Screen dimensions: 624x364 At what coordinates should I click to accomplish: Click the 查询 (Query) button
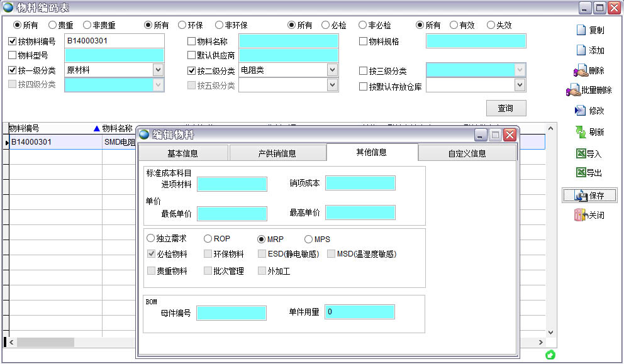[x=506, y=108]
